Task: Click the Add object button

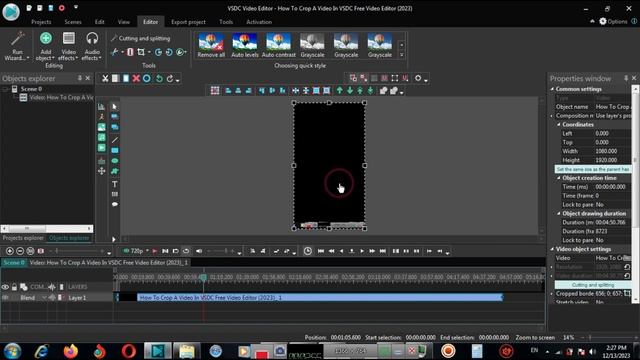Action: pyautogui.click(x=46, y=47)
